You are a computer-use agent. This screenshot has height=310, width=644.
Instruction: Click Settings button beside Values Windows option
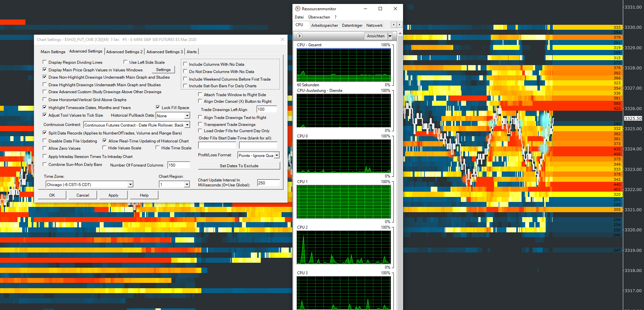pos(163,70)
